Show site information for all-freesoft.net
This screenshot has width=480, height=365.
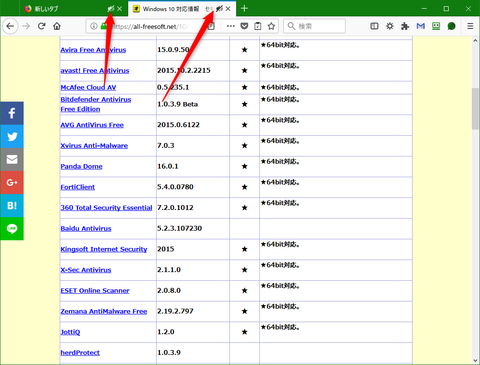tap(94, 26)
